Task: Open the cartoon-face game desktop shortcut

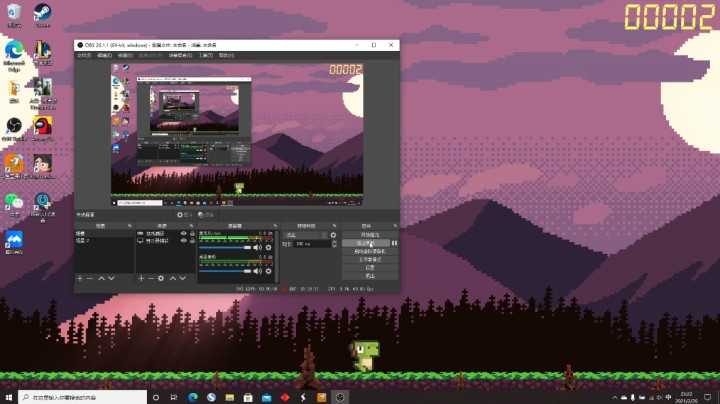Action: click(42, 166)
